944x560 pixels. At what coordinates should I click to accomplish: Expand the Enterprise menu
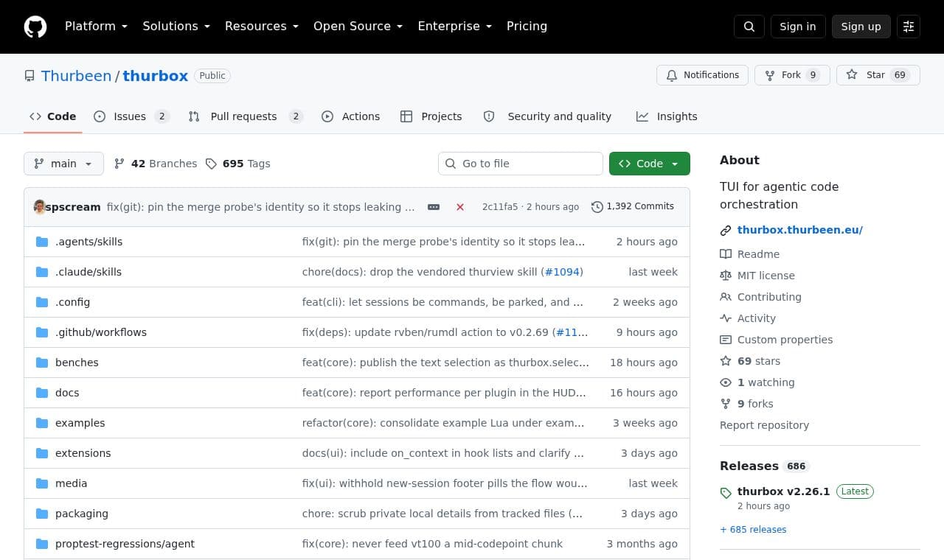454,27
